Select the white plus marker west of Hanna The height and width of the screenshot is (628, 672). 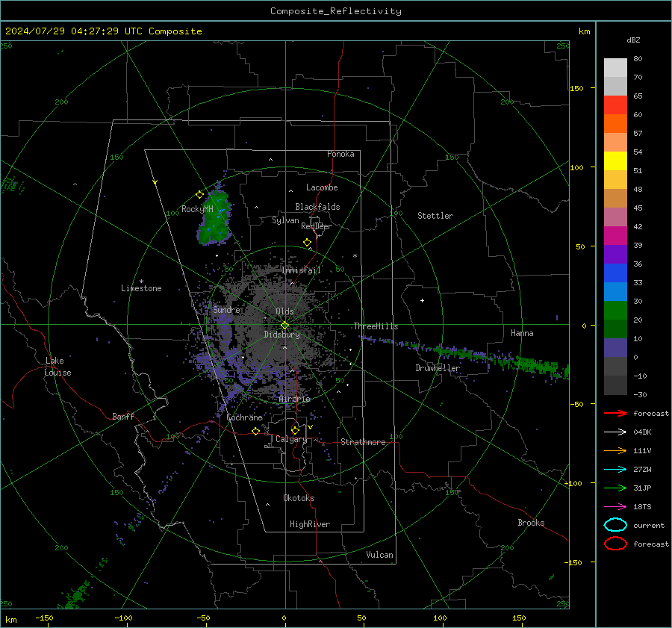tap(422, 300)
